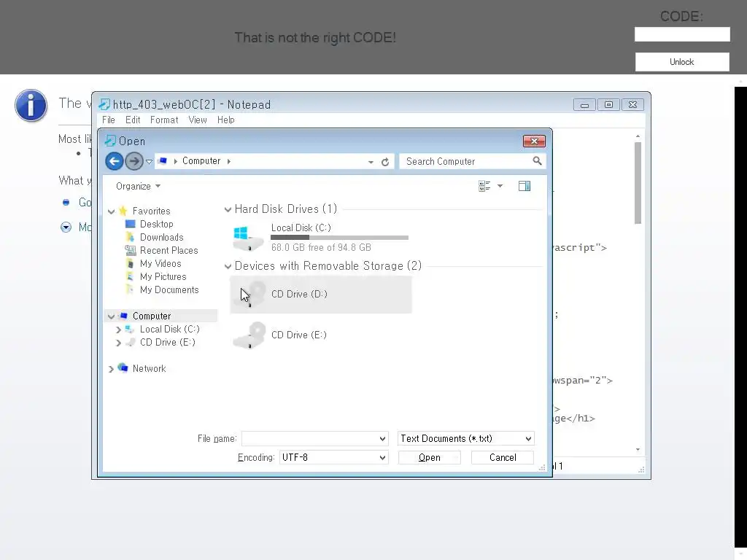Click the round arrow icon beside the cut-off Mo link

66,227
